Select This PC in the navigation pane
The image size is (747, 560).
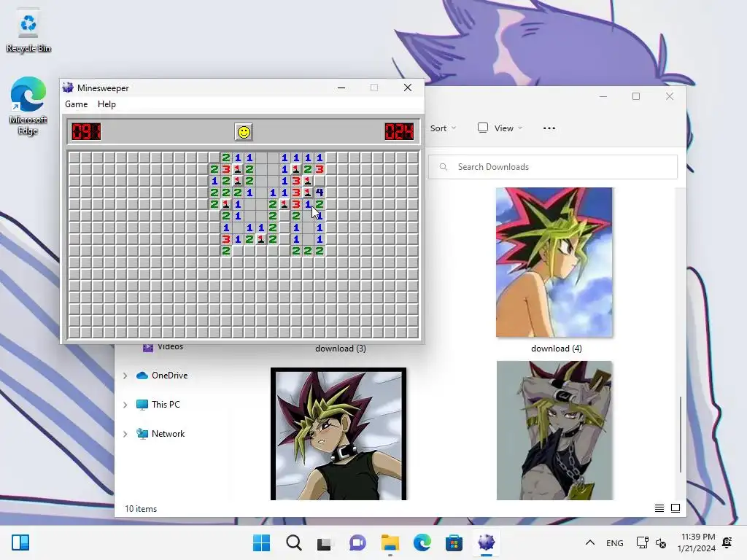click(x=158, y=405)
